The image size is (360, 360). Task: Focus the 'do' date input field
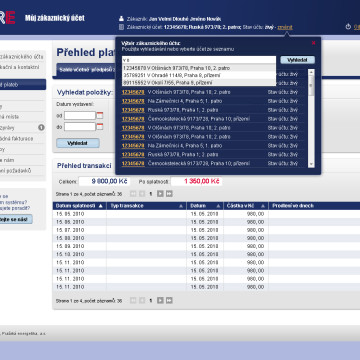[80, 127]
